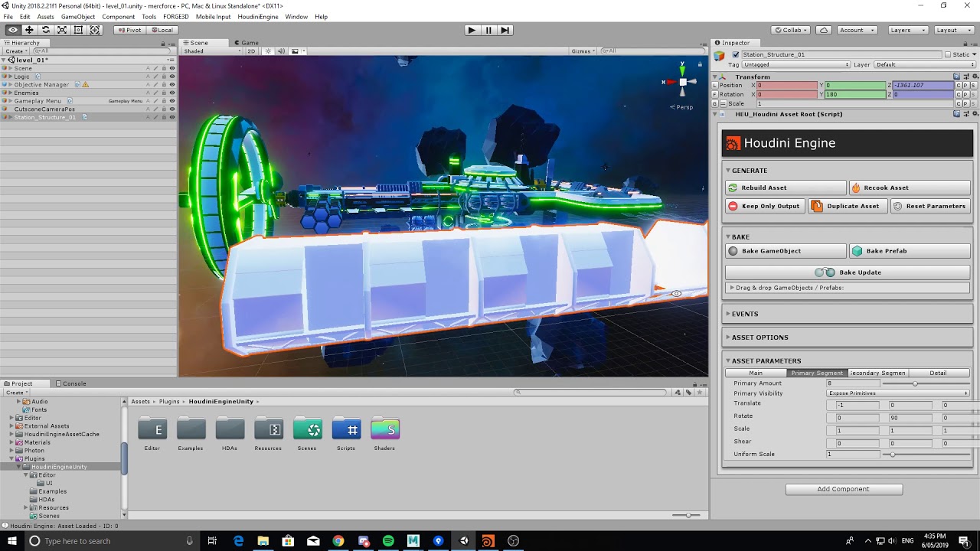Click the Uniform Scale slider
This screenshot has width=980, height=551.
[x=925, y=455]
